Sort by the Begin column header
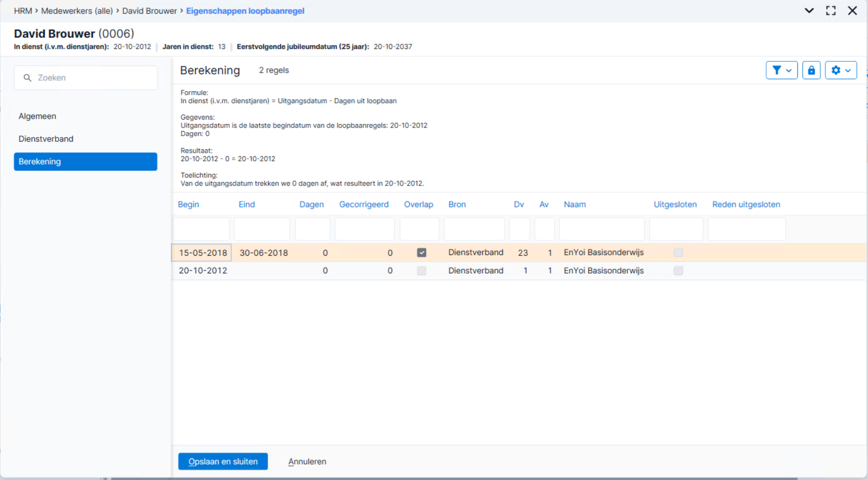 pyautogui.click(x=189, y=204)
